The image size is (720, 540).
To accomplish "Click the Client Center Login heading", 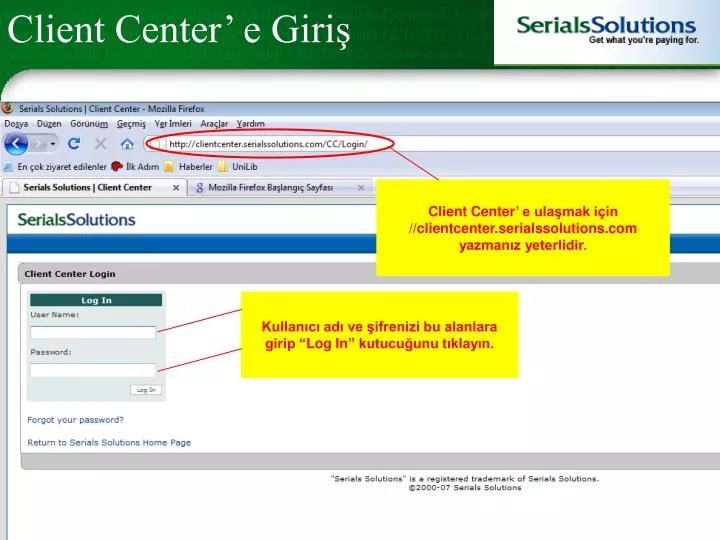I will [x=70, y=274].
